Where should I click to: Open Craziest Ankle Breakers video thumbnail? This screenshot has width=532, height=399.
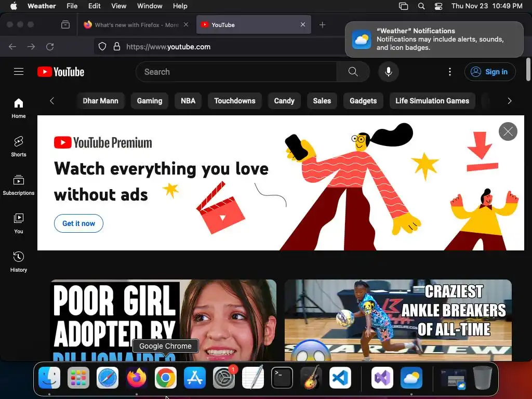(398, 320)
